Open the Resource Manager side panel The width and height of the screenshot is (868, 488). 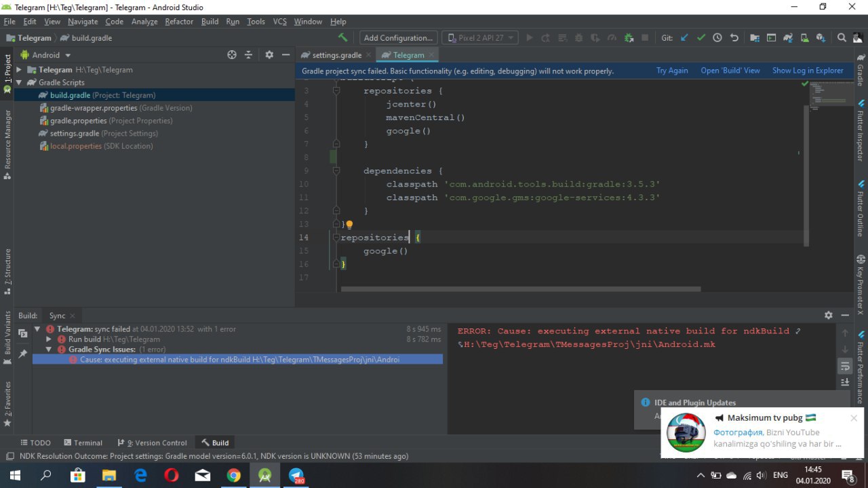point(7,144)
